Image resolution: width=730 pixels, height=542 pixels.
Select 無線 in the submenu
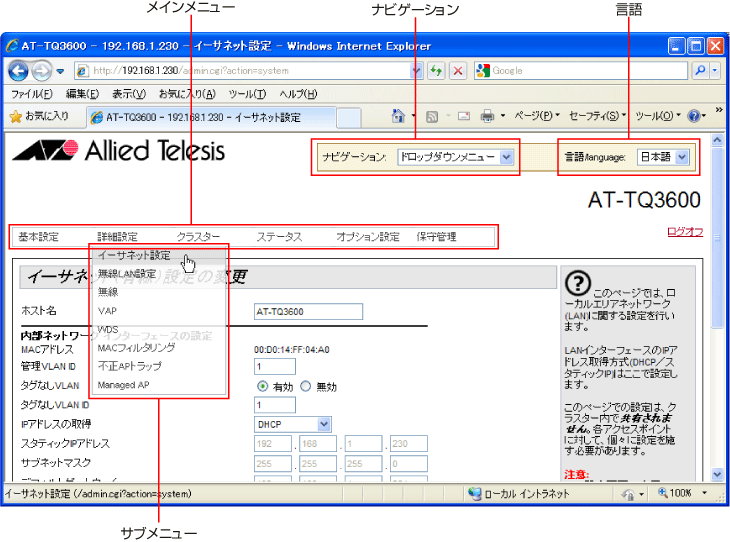point(159,292)
